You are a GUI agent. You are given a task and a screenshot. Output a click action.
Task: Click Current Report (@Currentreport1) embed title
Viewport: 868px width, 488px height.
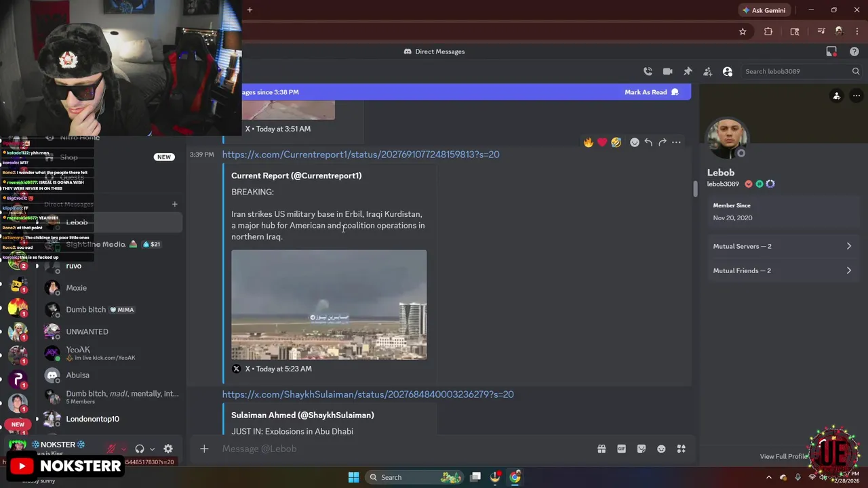[x=296, y=176]
